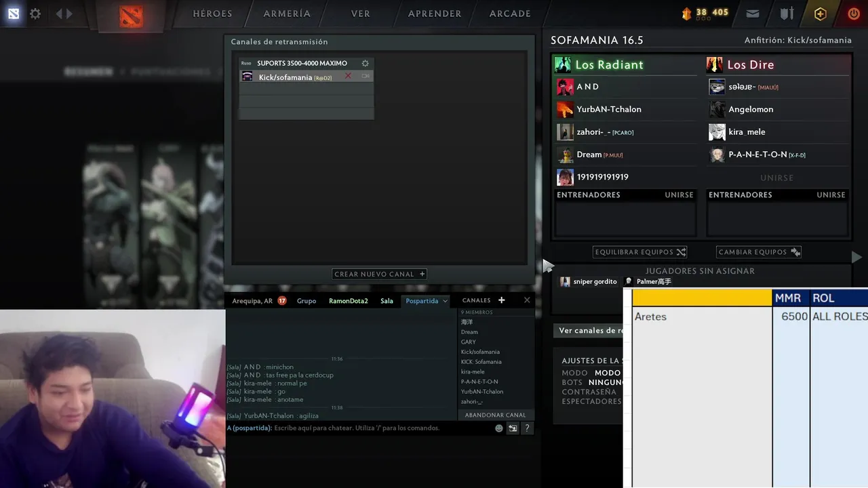Open gear settings for SUPORTS 3500-4000 channel
The width and height of the screenshot is (868, 488).
tap(366, 63)
